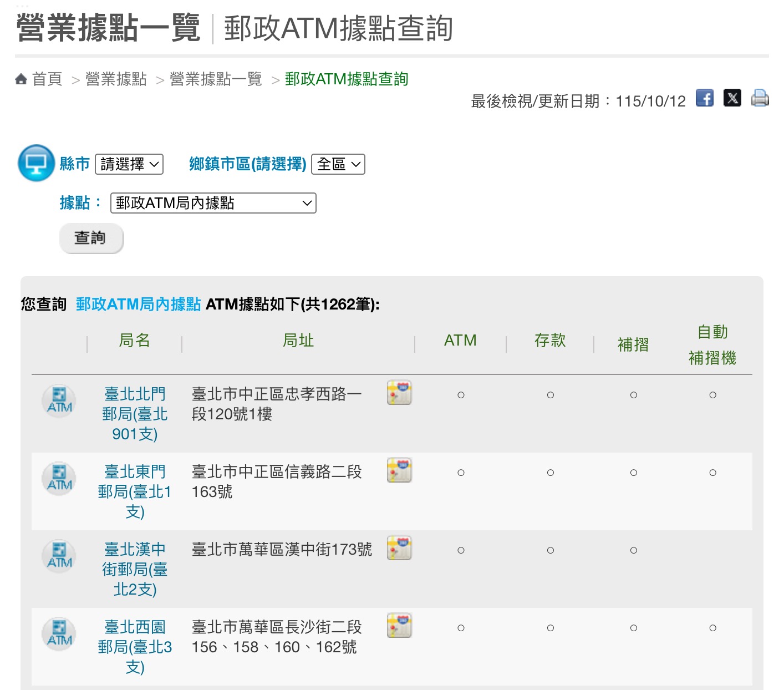Image resolution: width=784 pixels, height=690 pixels.
Task: Open the 縣市 請選擇 dropdown
Action: [x=129, y=164]
